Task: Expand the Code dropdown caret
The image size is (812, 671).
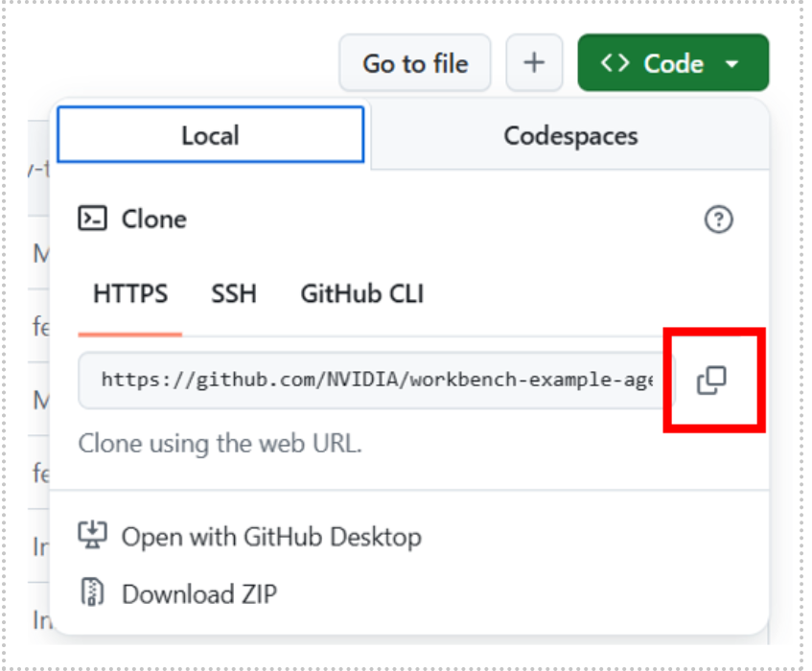Action: pyautogui.click(x=732, y=64)
